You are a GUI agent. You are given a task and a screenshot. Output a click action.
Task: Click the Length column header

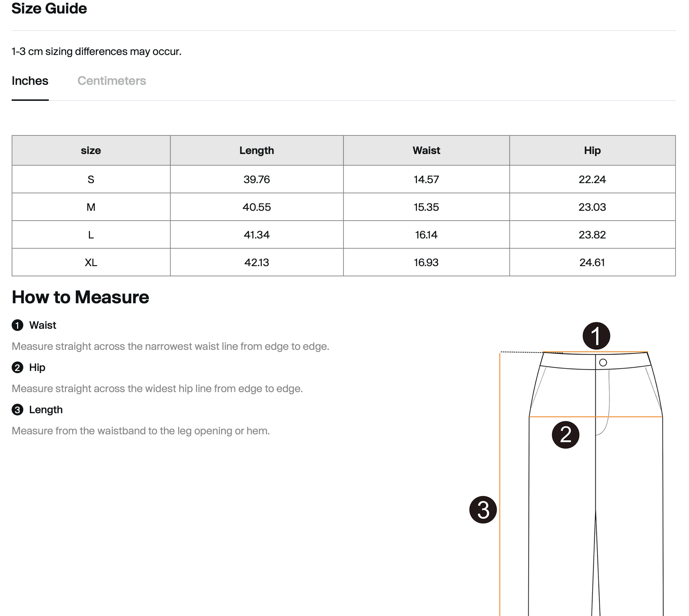click(x=257, y=150)
